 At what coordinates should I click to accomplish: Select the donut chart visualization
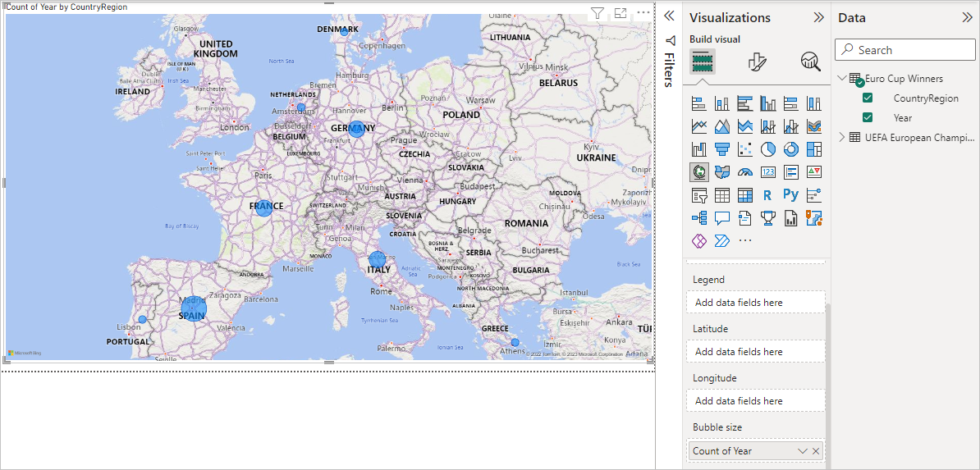click(x=791, y=149)
